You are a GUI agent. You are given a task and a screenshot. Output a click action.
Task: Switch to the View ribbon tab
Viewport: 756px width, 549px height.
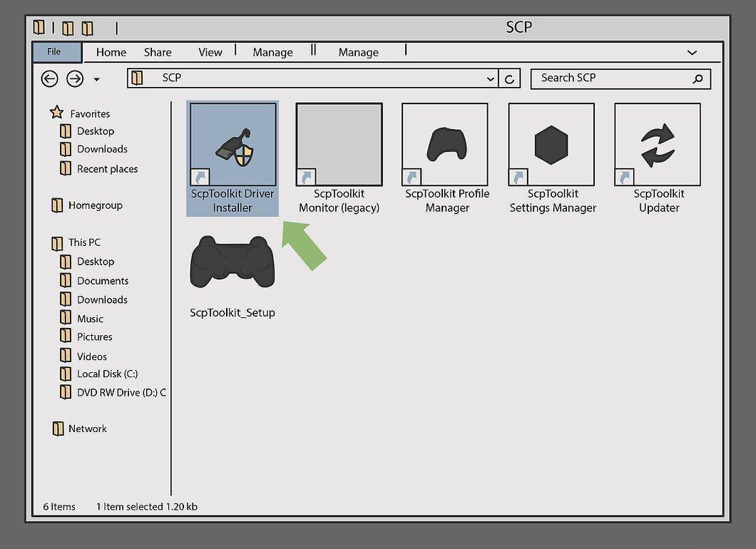[210, 53]
